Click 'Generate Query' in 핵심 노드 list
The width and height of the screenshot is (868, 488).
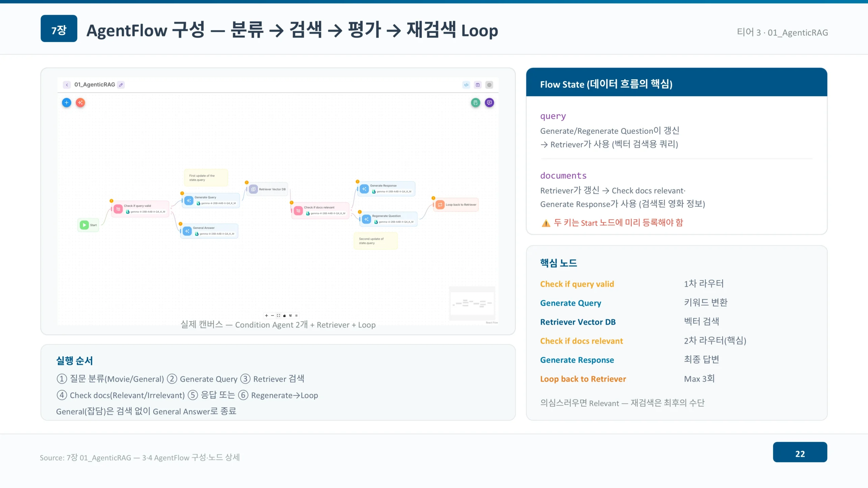click(x=570, y=303)
